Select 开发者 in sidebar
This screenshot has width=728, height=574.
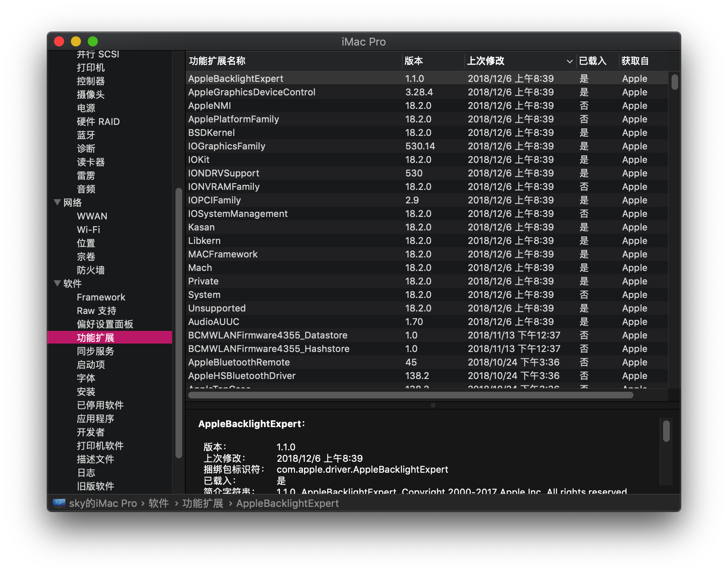(91, 432)
